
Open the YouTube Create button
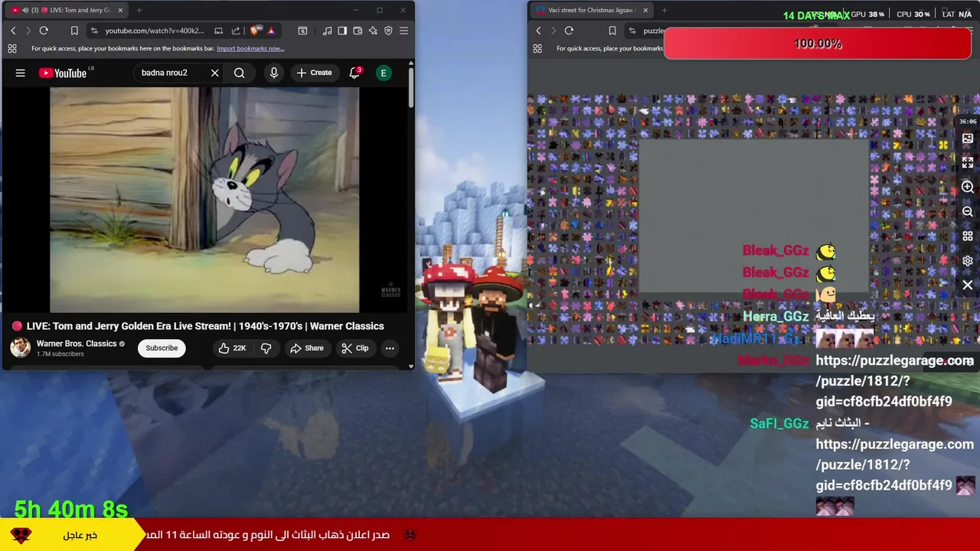[x=314, y=73]
